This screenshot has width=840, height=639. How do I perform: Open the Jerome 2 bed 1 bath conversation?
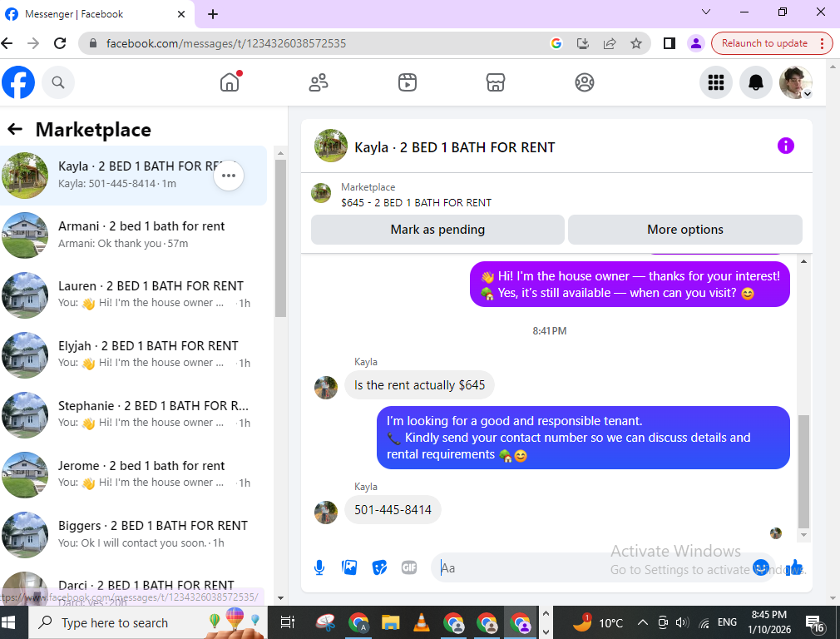[133, 475]
